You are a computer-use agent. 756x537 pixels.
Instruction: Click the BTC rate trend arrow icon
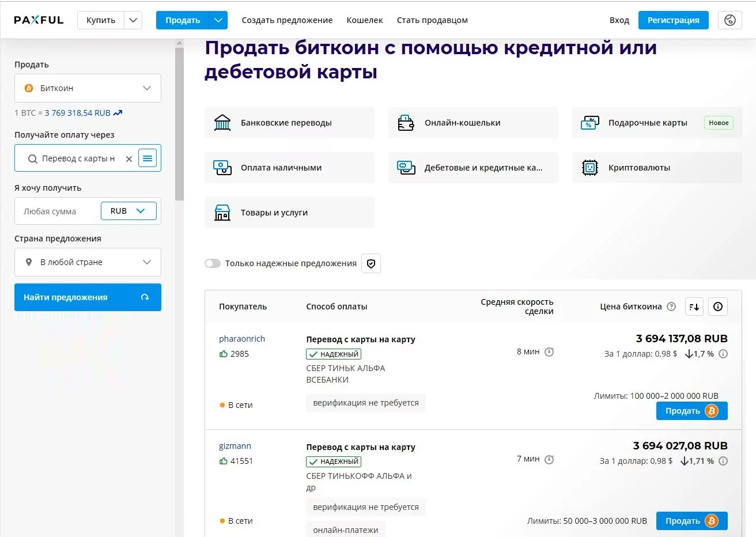118,113
